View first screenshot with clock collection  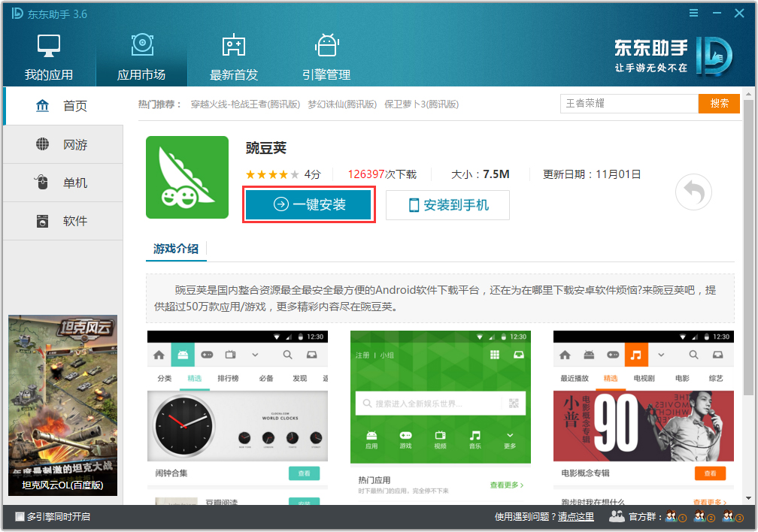coord(238,418)
